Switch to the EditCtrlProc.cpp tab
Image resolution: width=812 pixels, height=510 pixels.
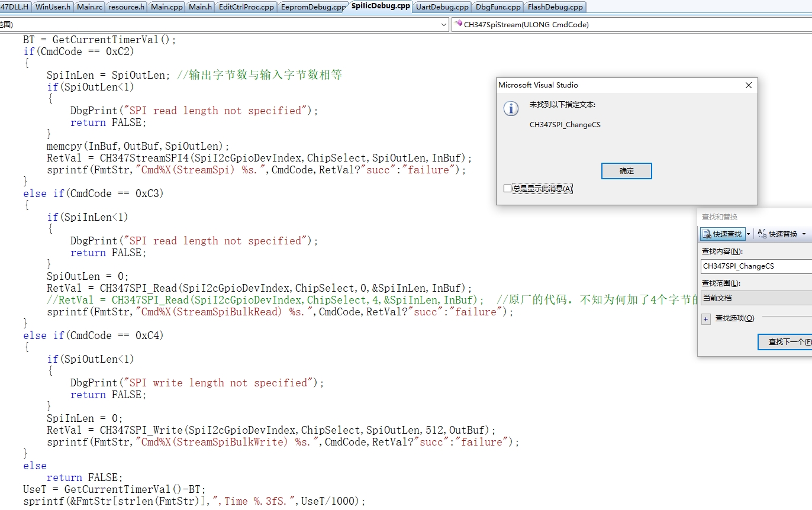tap(246, 7)
